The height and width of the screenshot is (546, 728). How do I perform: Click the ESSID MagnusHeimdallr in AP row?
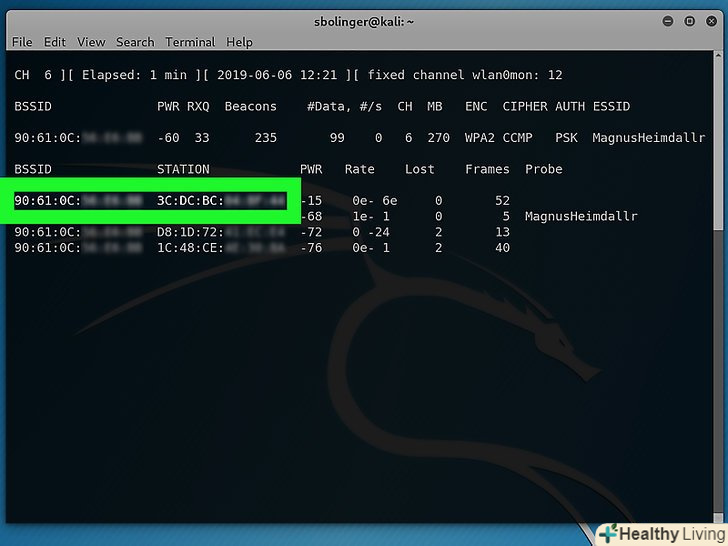(x=649, y=138)
